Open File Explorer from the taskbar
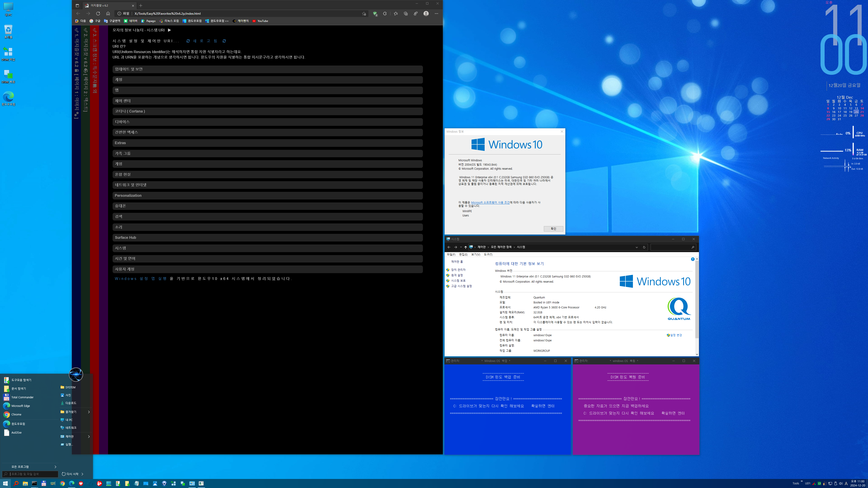 25,483
